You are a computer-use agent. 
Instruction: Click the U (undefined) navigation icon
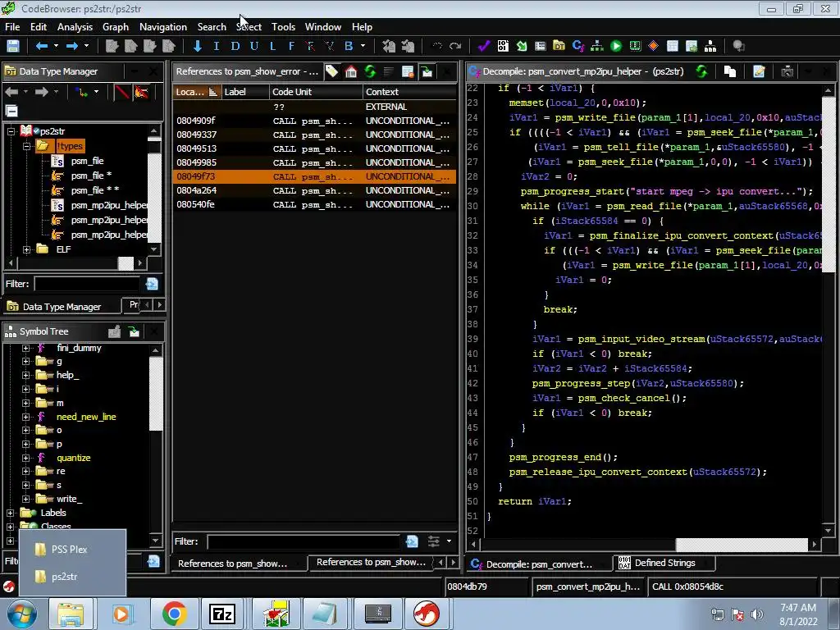(254, 46)
